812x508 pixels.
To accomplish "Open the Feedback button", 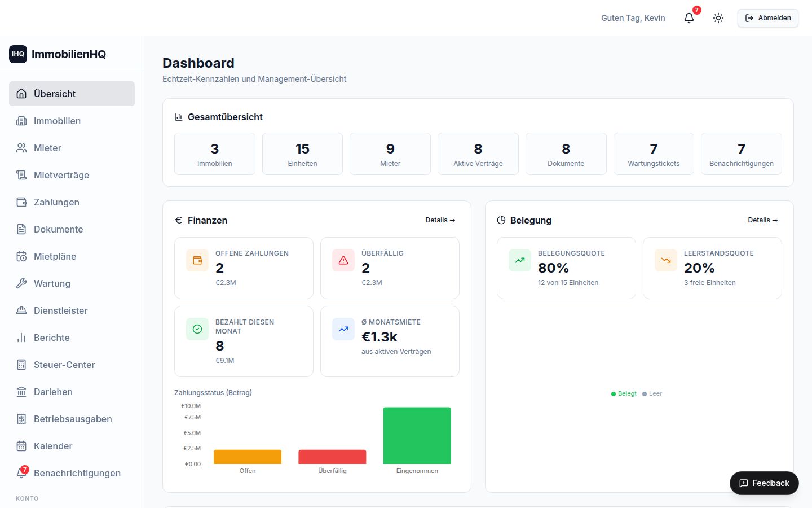I will (764, 483).
